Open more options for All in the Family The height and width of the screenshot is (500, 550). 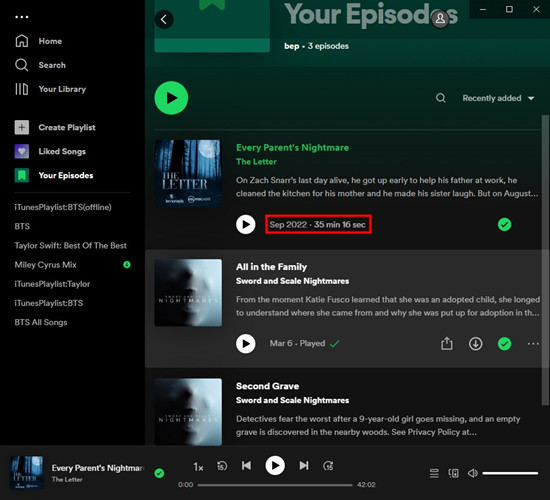(534, 344)
